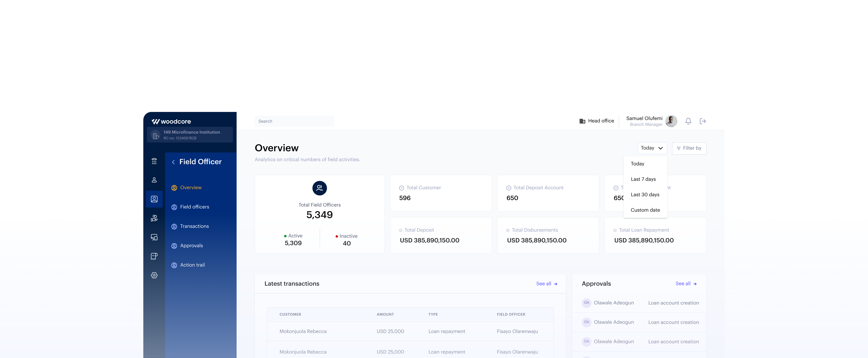The image size is (868, 358).
Task: Open the person sidebar icon
Action: tap(154, 180)
